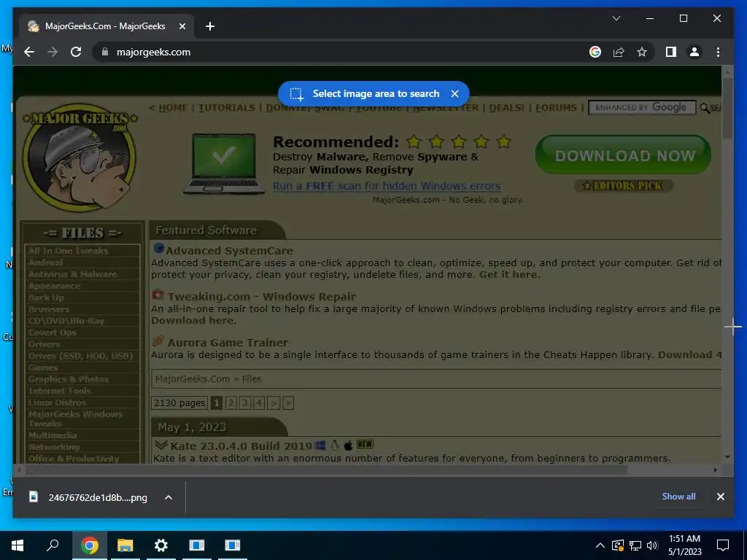Click the green DOWNLOAD NOW button

point(623,155)
